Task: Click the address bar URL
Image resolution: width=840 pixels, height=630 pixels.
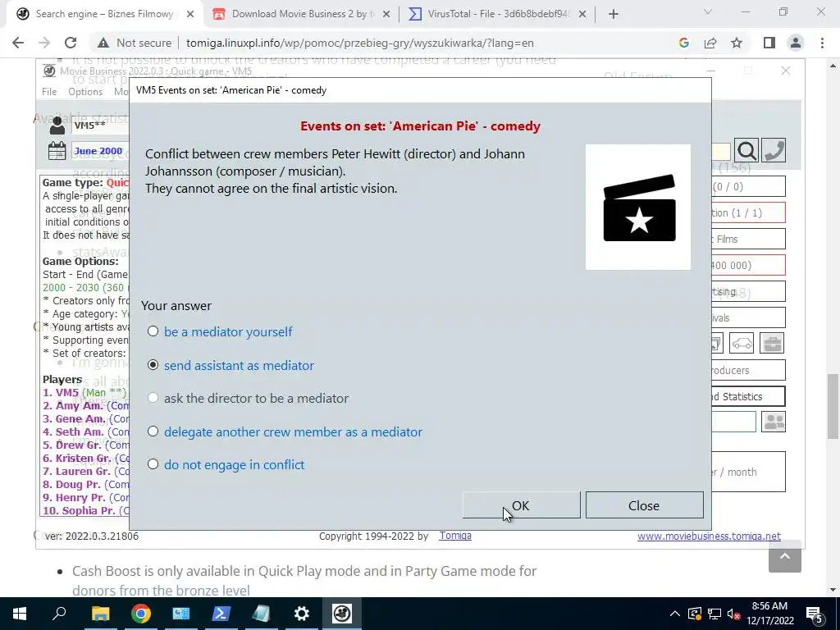Action: click(359, 43)
